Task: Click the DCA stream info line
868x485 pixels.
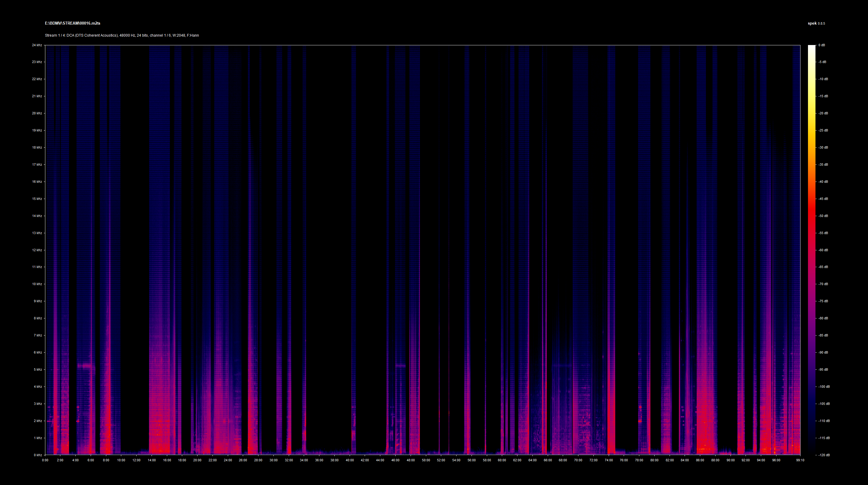Action: coord(122,35)
